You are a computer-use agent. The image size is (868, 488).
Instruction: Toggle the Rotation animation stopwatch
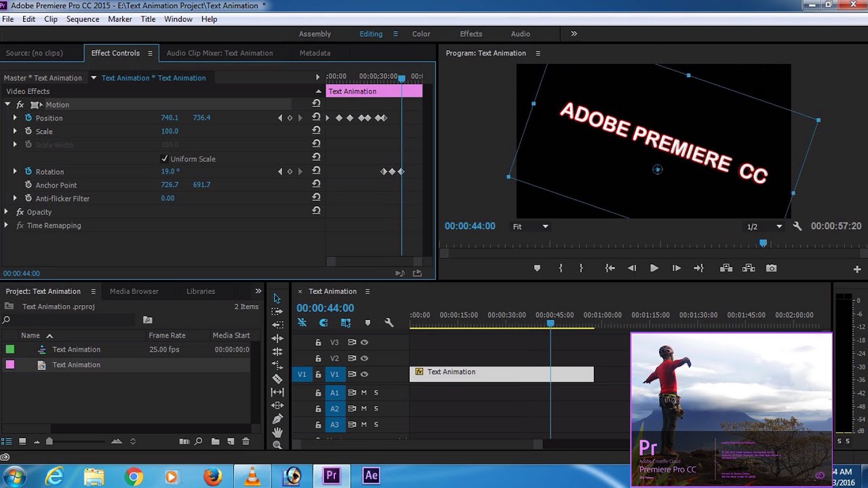28,171
